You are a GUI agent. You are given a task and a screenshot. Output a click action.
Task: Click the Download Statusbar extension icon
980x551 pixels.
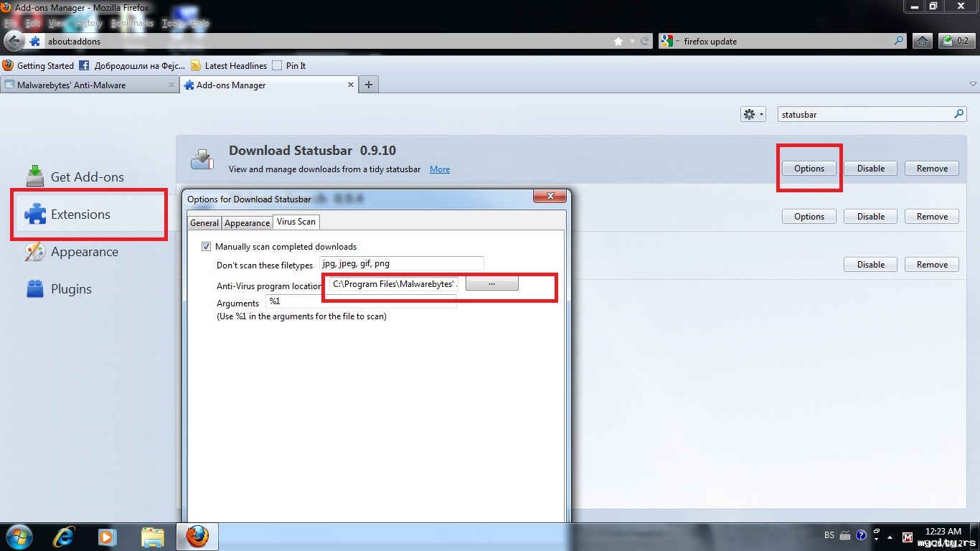[202, 159]
